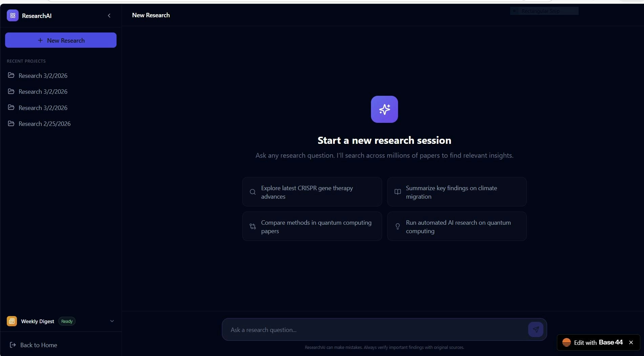
Task: Choose Compare methods in quantum computing papers
Action: point(312,226)
